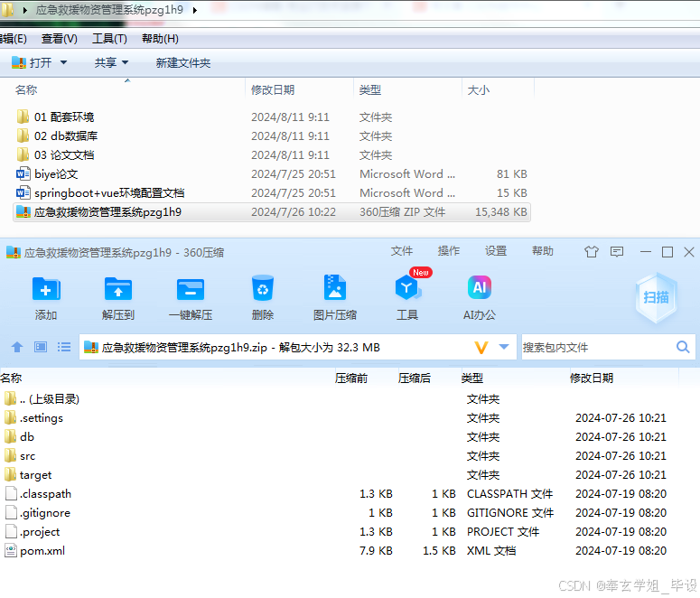Click the orange V icon in the path bar
The width and height of the screenshot is (700, 598).
481,347
